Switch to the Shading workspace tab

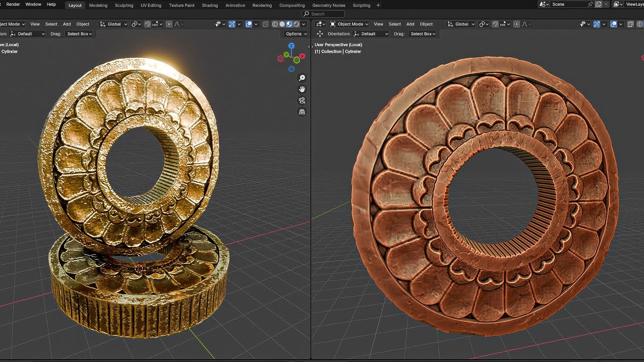pyautogui.click(x=210, y=5)
